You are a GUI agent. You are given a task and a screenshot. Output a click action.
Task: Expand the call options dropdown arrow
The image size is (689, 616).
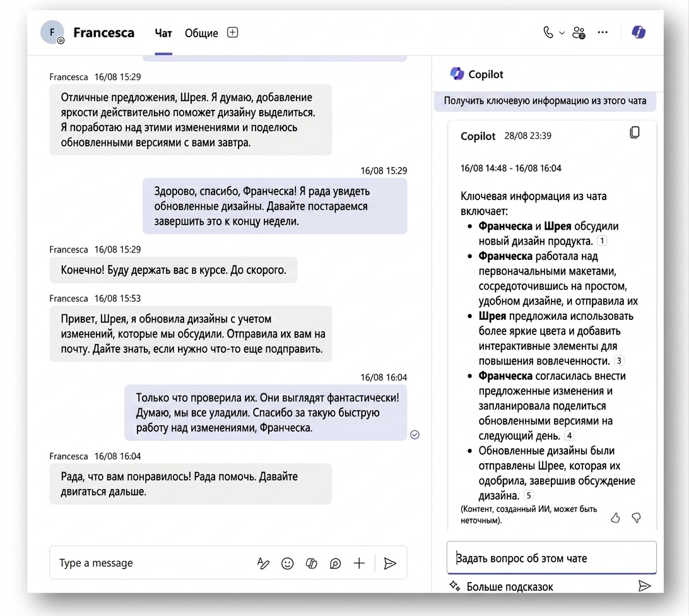562,33
